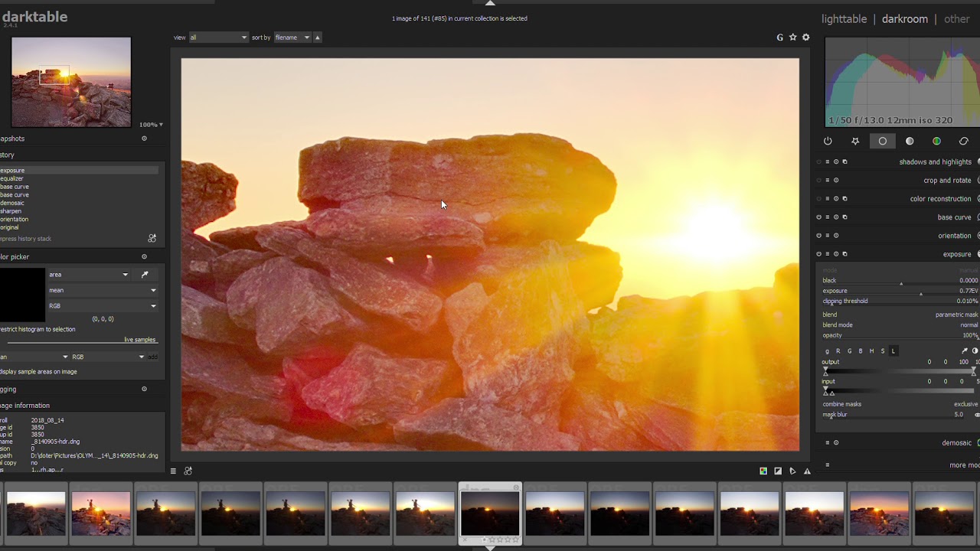The height and width of the screenshot is (551, 980).
Task: Switch off base curve module
Action: [818, 217]
